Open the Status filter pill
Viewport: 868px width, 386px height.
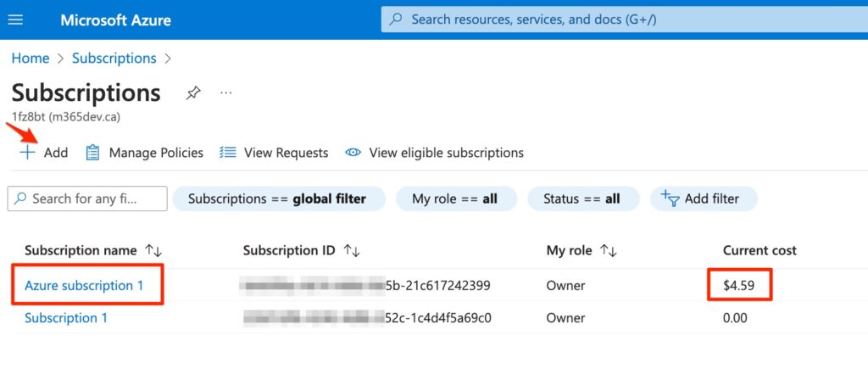(x=581, y=199)
